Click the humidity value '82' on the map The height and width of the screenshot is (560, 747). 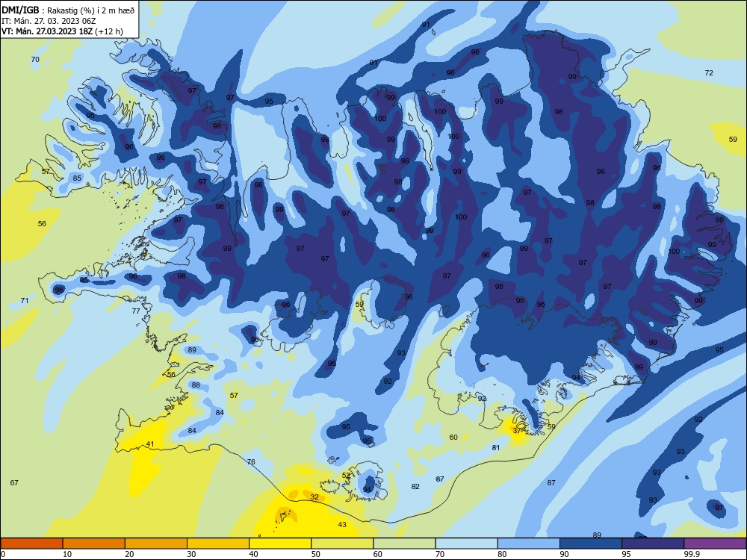(x=415, y=486)
